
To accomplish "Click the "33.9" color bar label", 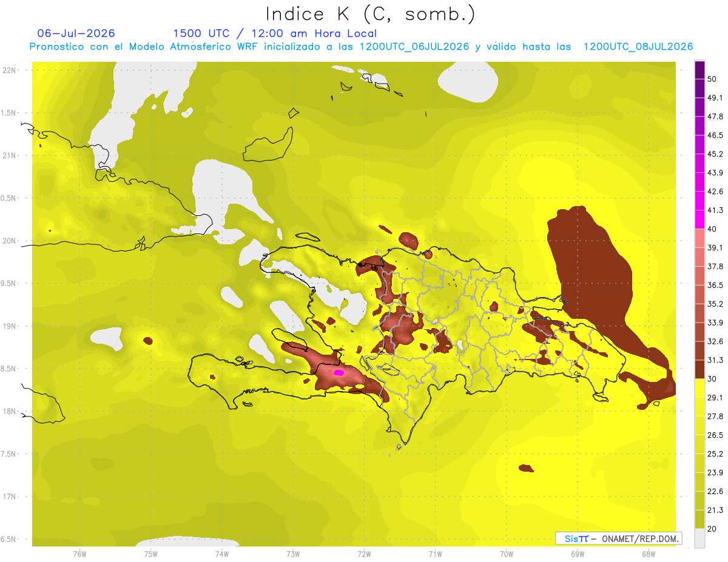I will [x=715, y=323].
